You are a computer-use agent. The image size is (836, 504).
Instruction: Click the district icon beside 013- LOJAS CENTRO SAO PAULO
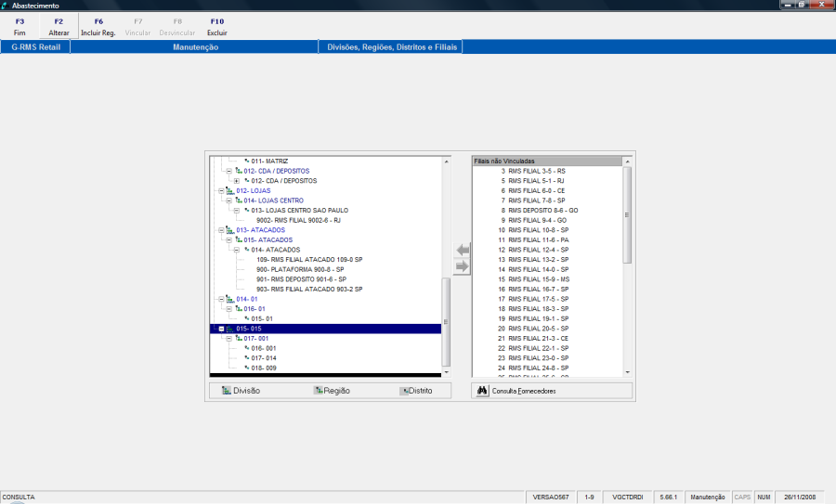coord(247,210)
